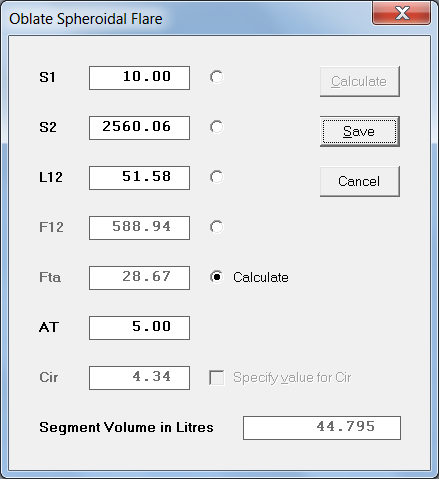This screenshot has height=479, width=439.
Task: Close the Oblate Spheroidal Flare window
Action: (401, 13)
